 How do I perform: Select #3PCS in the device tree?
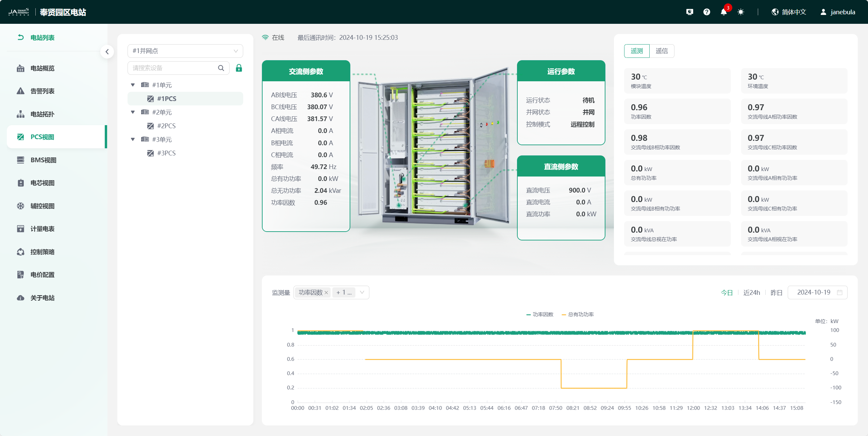pos(166,153)
